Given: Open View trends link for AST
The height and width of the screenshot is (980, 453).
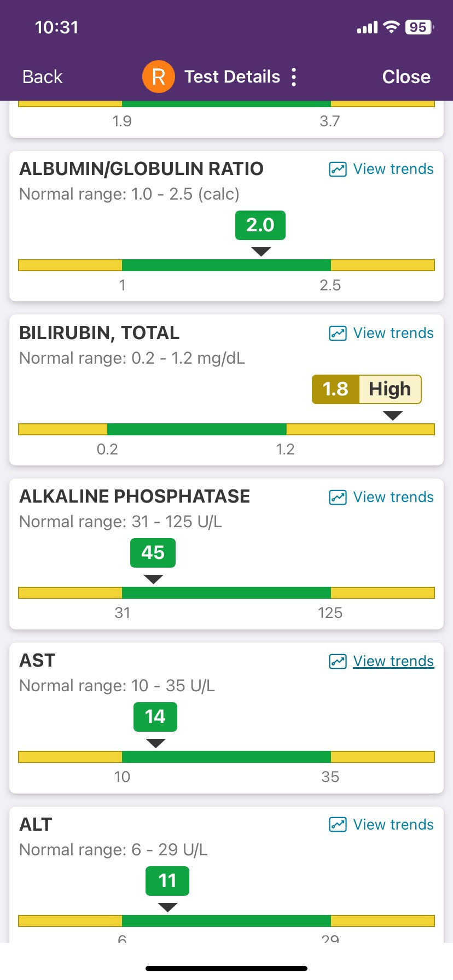Looking at the screenshot, I should coord(393,661).
